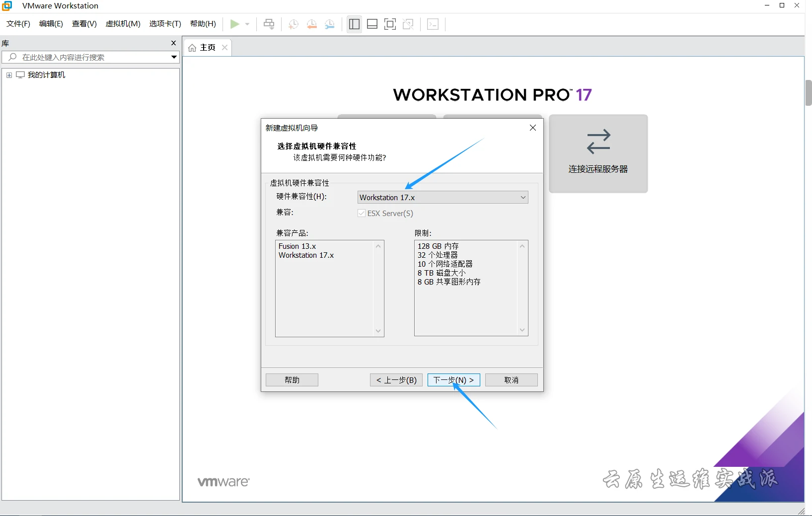Viewport: 812px width, 516px height.
Task: Click the 帮助 button in wizard
Action: pos(292,380)
